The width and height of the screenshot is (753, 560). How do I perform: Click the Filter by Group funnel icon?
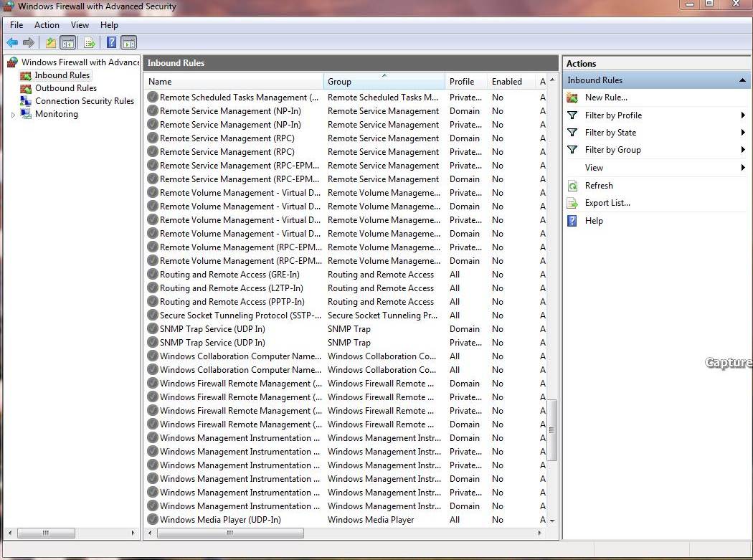(572, 150)
